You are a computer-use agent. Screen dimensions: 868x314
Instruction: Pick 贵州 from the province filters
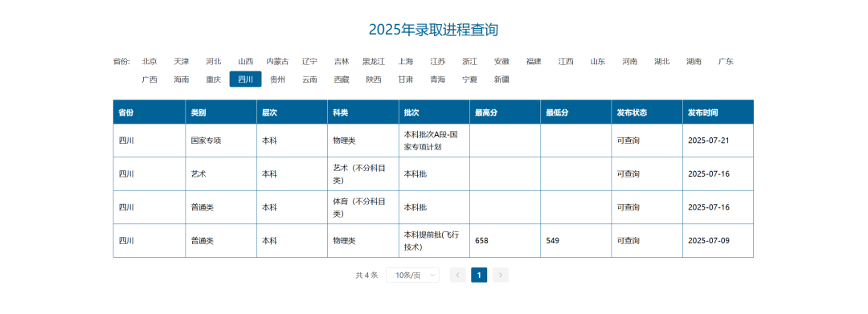pyautogui.click(x=277, y=79)
